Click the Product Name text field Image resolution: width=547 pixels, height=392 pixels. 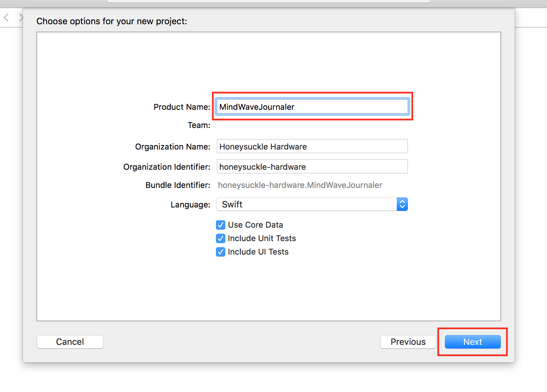[312, 107]
